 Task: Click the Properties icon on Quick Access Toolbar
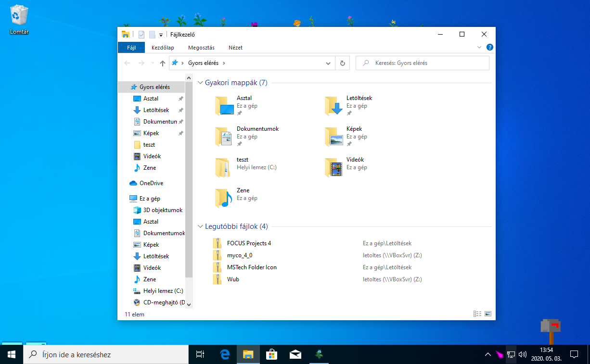(x=141, y=34)
